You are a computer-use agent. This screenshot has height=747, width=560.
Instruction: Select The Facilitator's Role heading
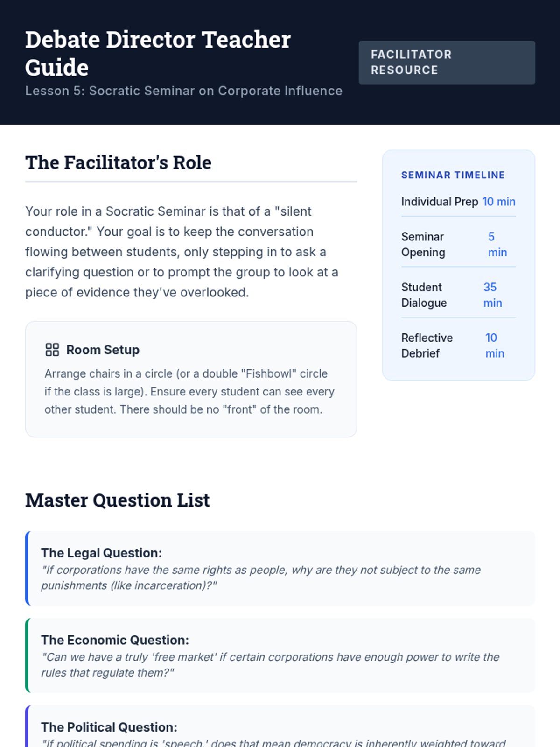pos(118,163)
